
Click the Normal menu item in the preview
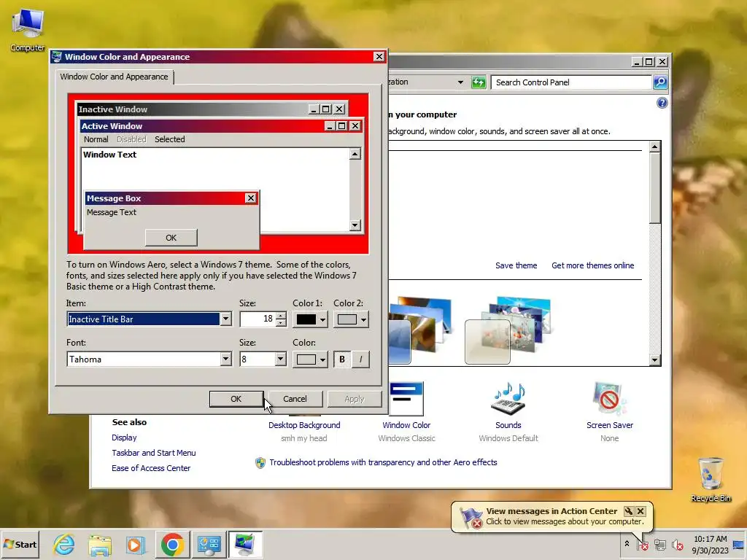[x=96, y=139]
